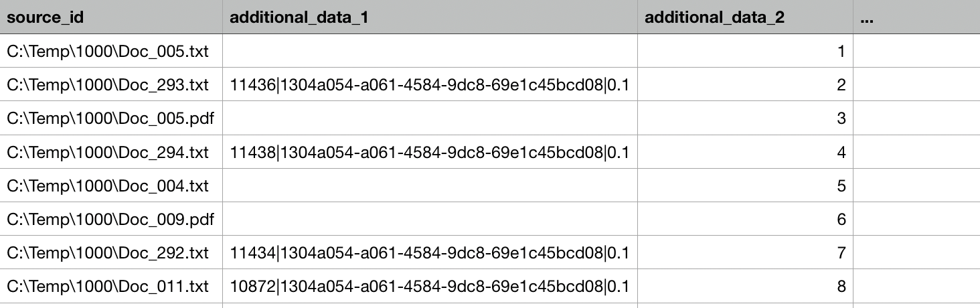The height and width of the screenshot is (308, 980).
Task: Click the cell starting with 11438
Action: [430, 152]
